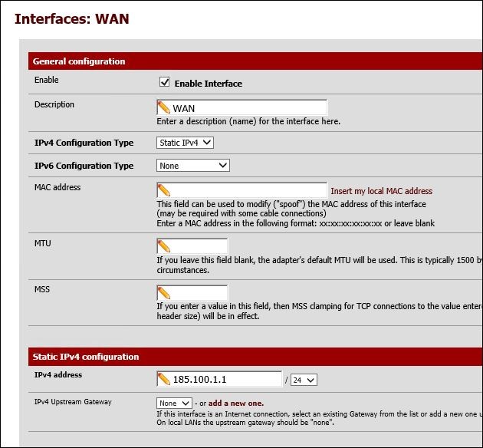Image resolution: width=483 pixels, height=448 pixels.
Task: Select the MSS text box
Action: coord(199,293)
